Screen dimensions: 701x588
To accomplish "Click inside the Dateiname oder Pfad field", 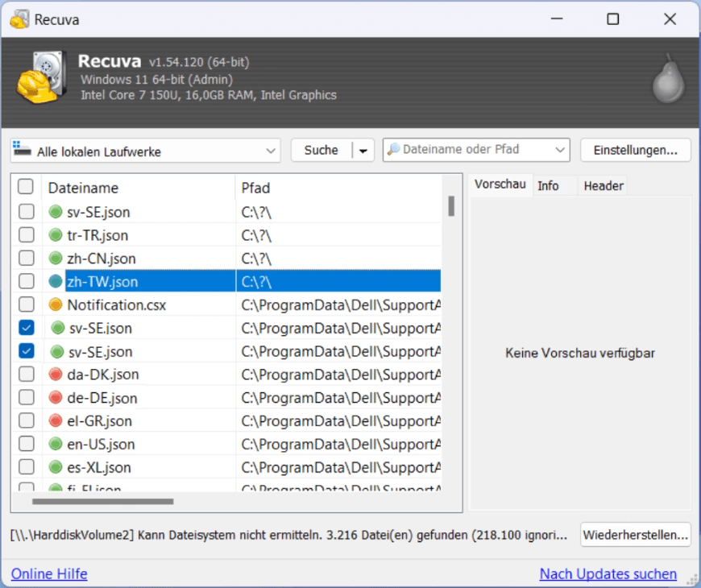I will pos(476,149).
